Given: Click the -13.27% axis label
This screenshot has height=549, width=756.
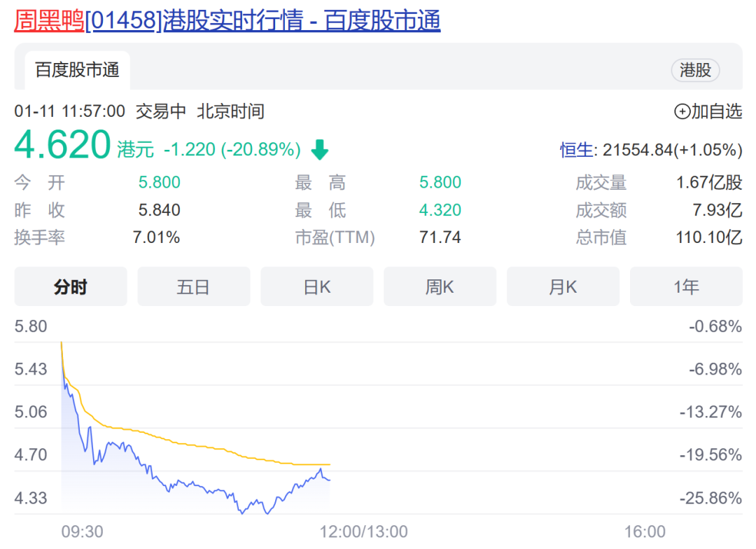Looking at the screenshot, I should tap(710, 412).
